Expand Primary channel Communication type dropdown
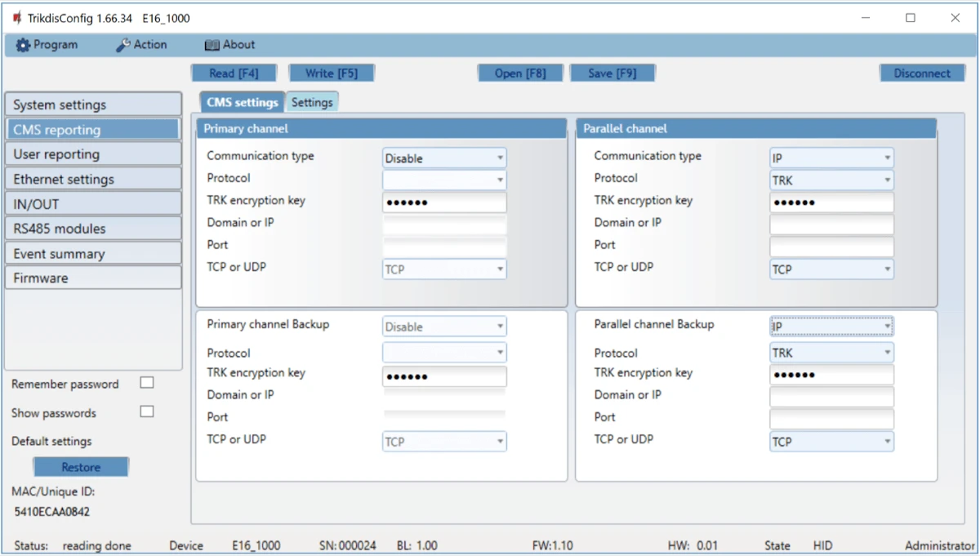This screenshot has height=556, width=980. 444,158
